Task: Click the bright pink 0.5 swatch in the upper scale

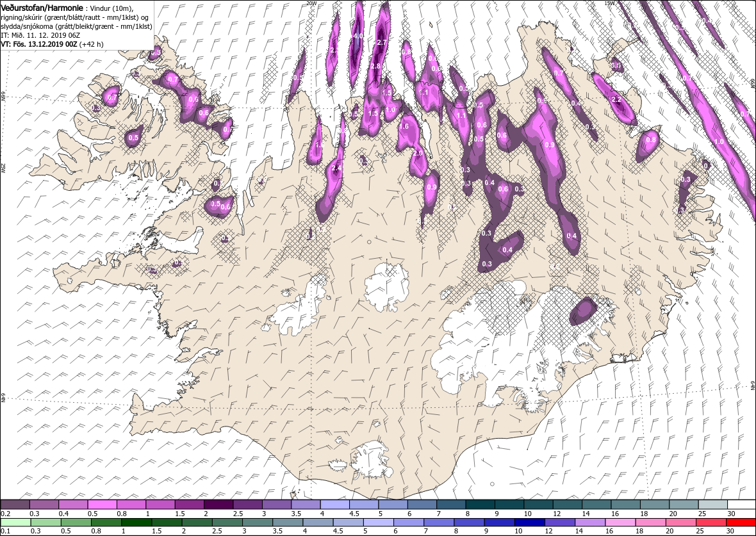Action: click(103, 505)
